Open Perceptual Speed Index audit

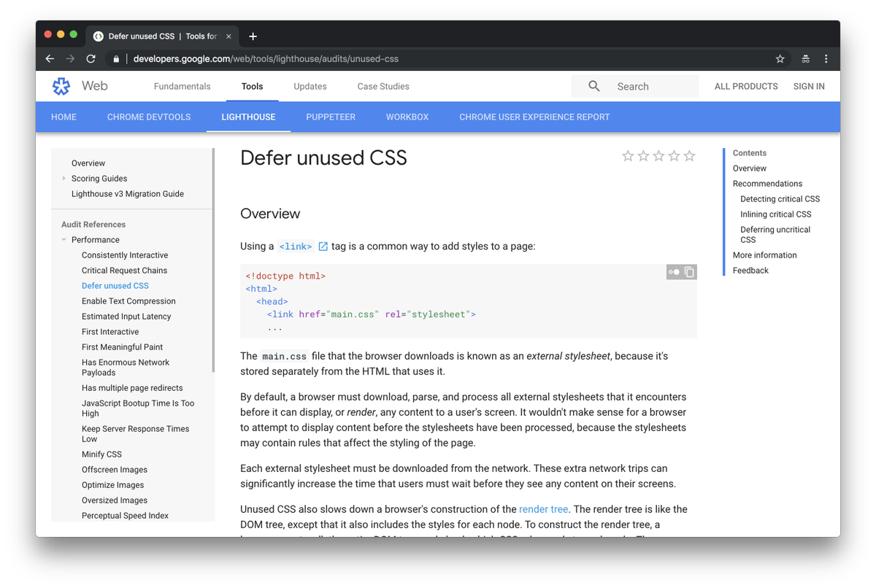pyautogui.click(x=125, y=516)
